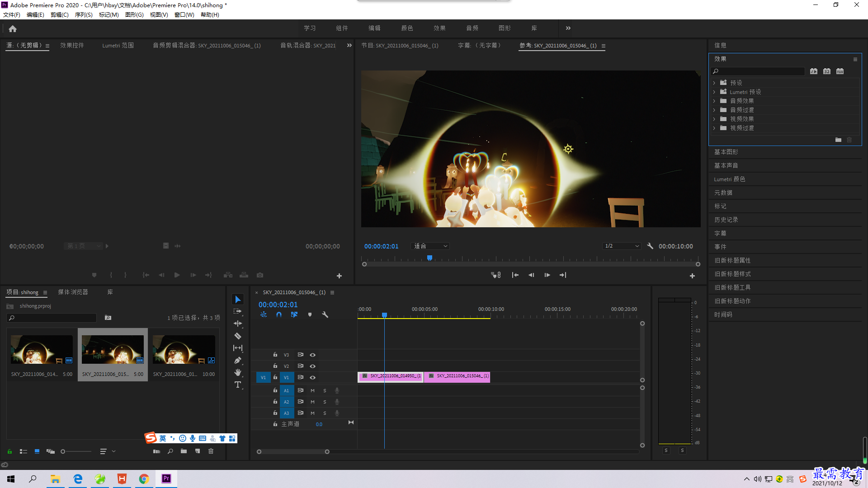Expand the 预设 folder in Effects
This screenshot has width=868, height=488.
point(714,83)
